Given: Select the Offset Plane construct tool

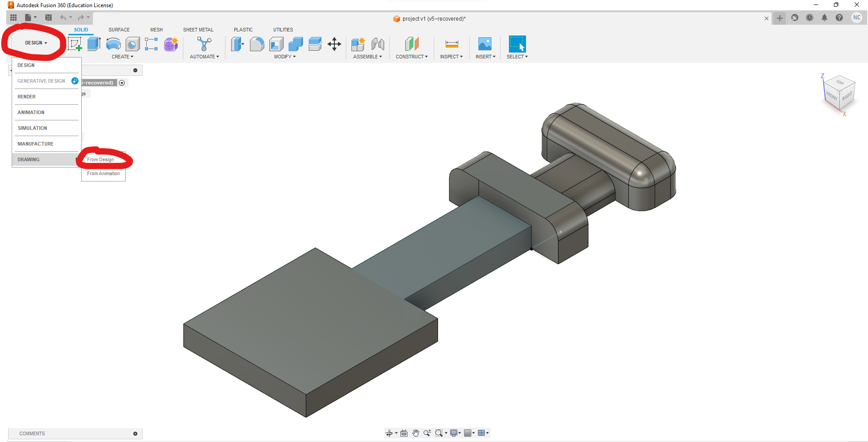Looking at the screenshot, I should (x=412, y=44).
